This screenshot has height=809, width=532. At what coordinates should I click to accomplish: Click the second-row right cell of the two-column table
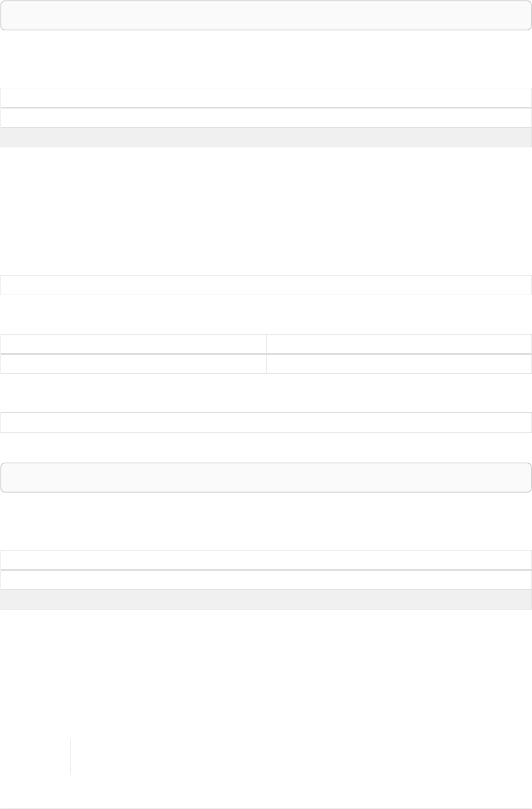399,364
